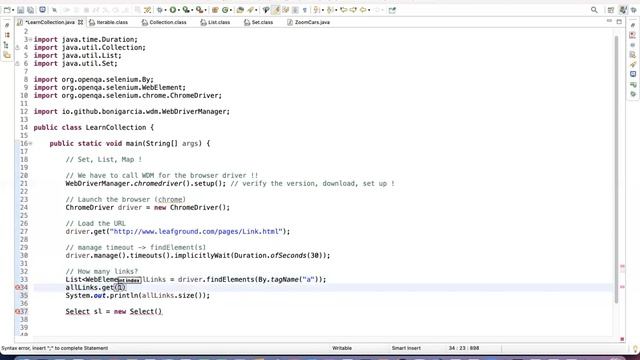Toggle Show Whitespace Characters pilcrow icon
This screenshot has height=360, width=640.
[304, 10]
